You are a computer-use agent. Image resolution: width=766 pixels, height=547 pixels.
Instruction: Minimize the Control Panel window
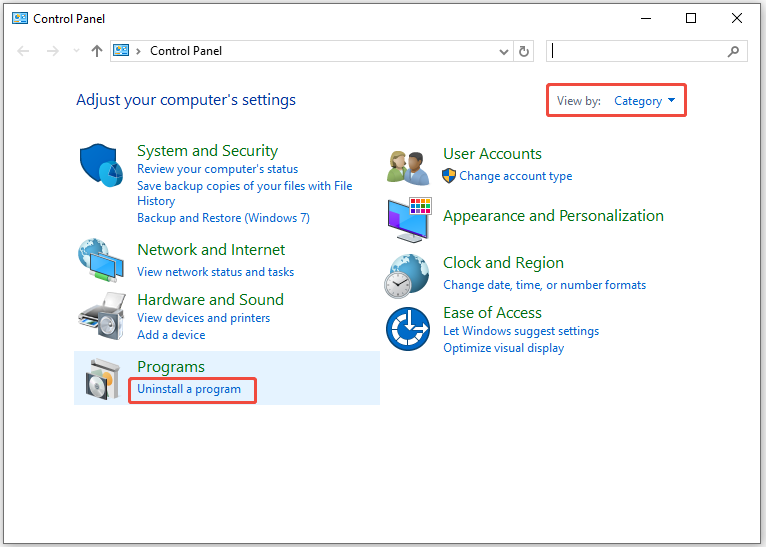[646, 19]
